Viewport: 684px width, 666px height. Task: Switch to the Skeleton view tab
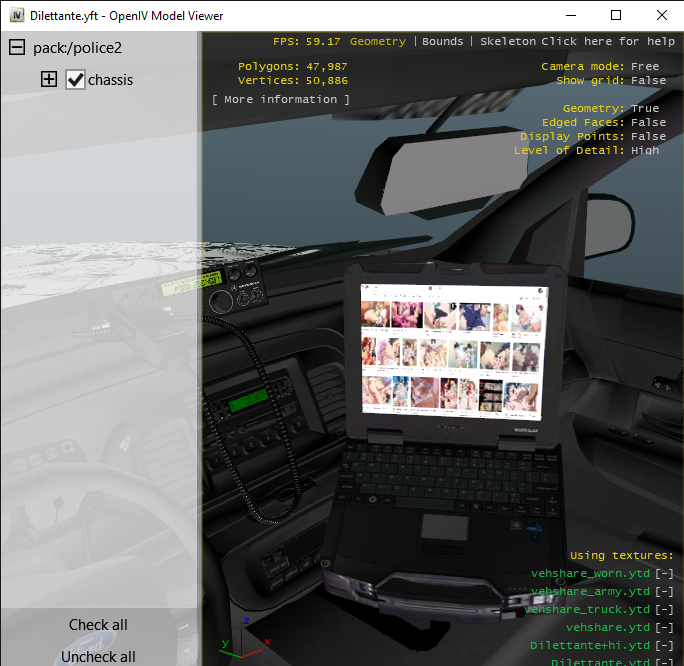click(x=508, y=42)
